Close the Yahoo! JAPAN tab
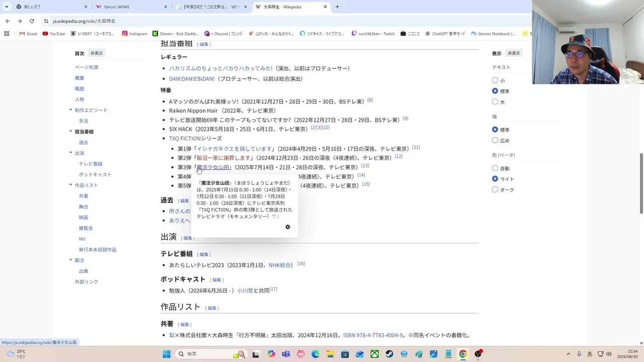644x362 pixels. pyautogui.click(x=166, y=7)
